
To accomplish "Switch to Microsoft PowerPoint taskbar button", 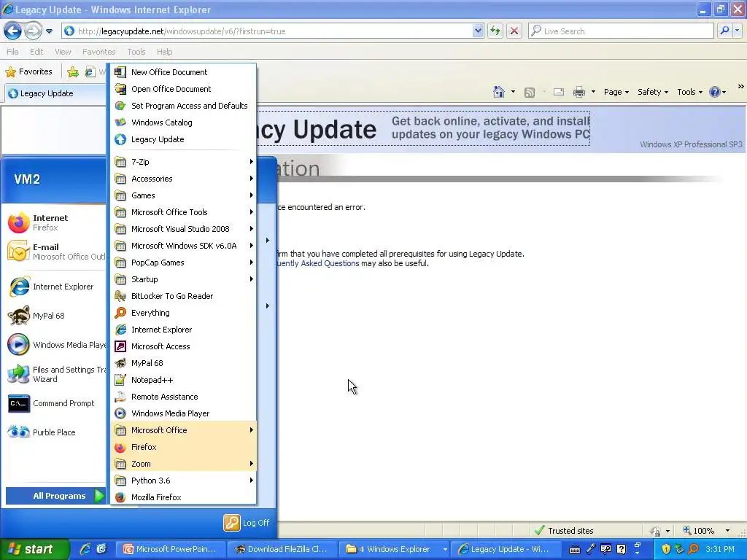I will 171,549.
